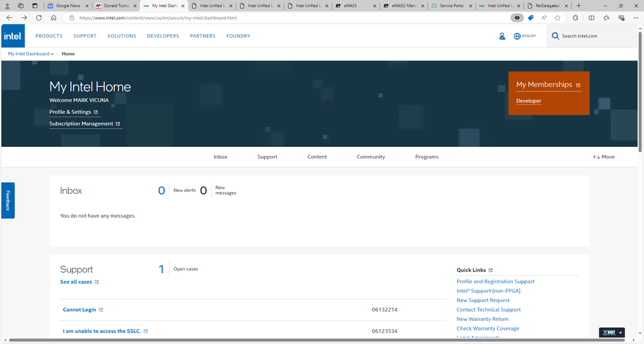Reload the page with the refresh icon
The width and height of the screenshot is (644, 344).
[x=39, y=17]
